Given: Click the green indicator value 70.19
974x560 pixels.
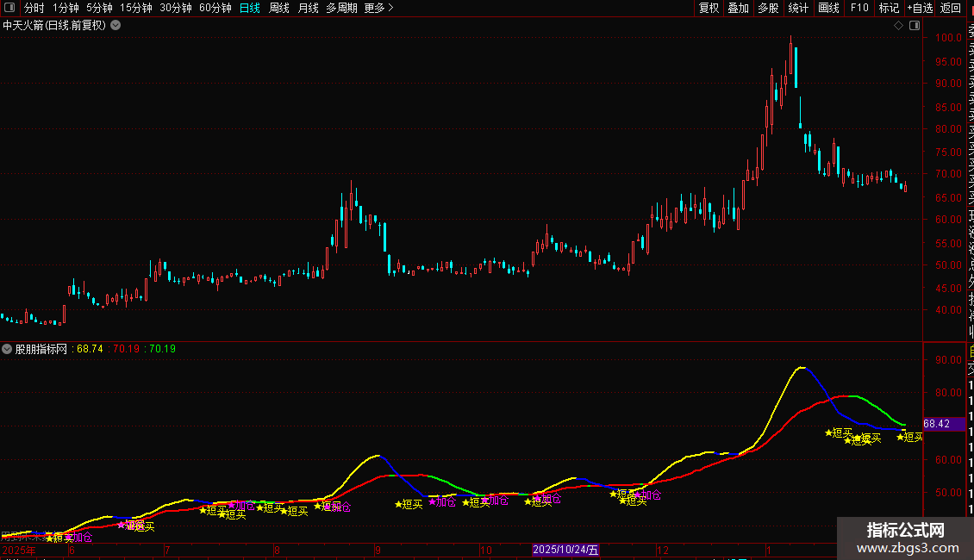Looking at the screenshot, I should [162, 349].
